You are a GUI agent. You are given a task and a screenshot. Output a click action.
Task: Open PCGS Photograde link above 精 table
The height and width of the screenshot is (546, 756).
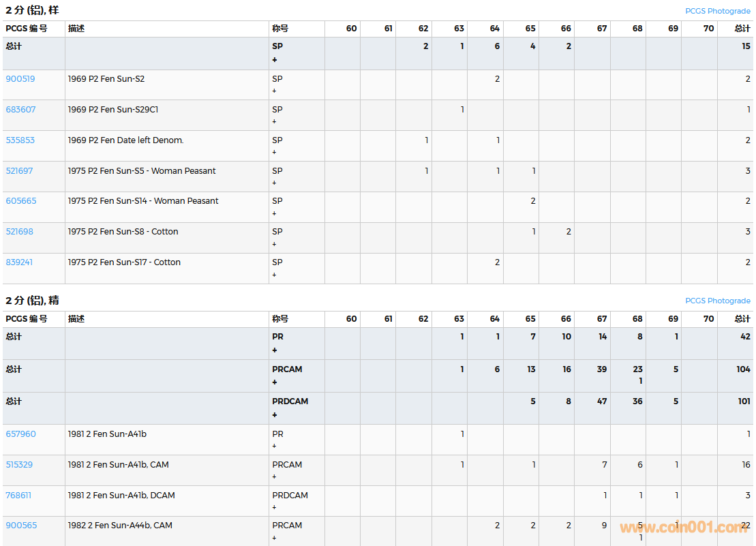coord(717,301)
